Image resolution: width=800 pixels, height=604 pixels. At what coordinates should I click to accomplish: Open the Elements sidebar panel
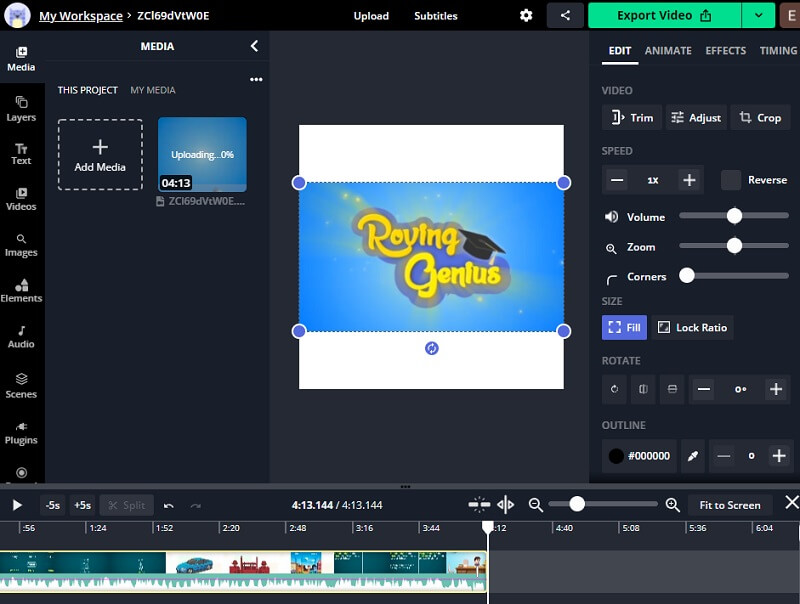(x=21, y=290)
